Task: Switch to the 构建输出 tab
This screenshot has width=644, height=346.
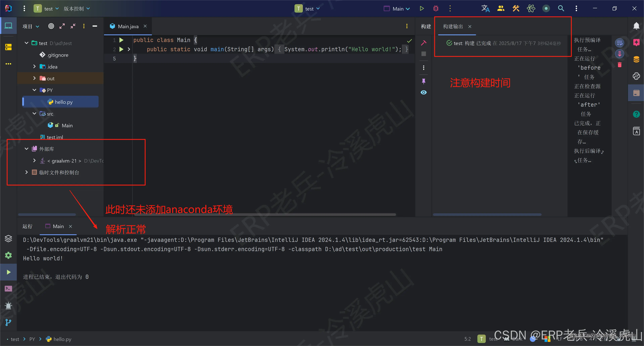Action: coord(453,26)
